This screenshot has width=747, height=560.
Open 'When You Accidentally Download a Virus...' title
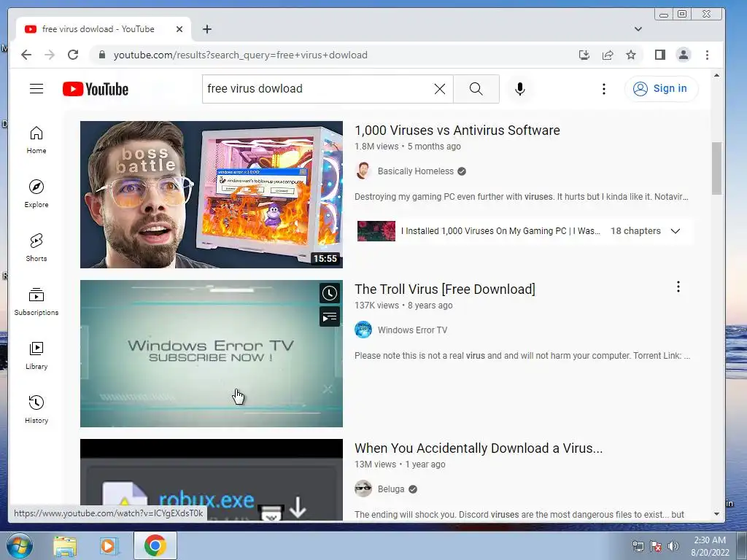click(479, 448)
